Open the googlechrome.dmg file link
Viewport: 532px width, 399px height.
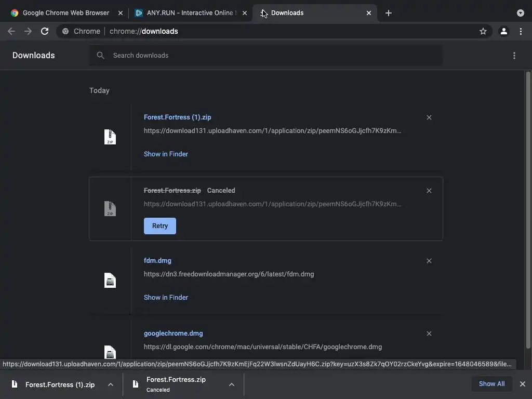[174, 334]
